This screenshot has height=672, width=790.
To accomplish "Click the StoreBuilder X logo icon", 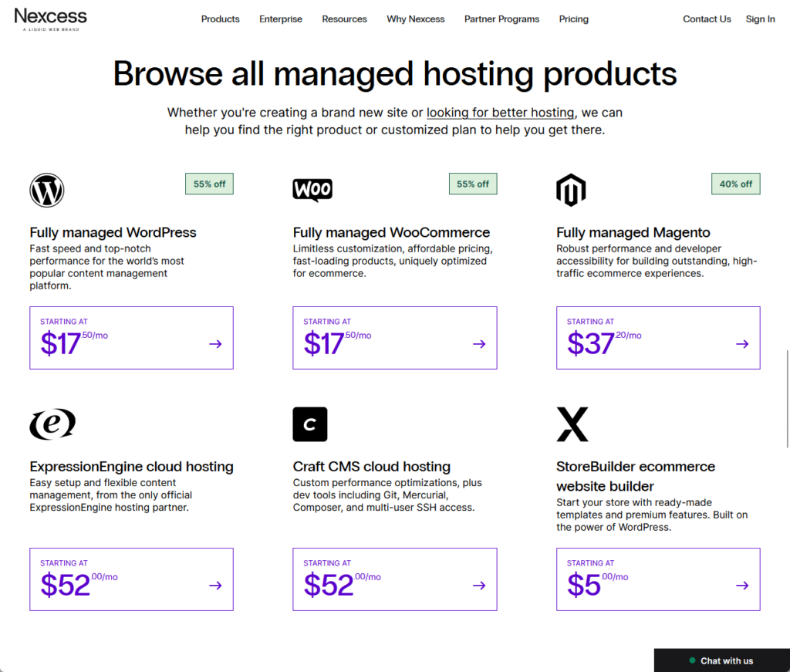I will click(572, 424).
